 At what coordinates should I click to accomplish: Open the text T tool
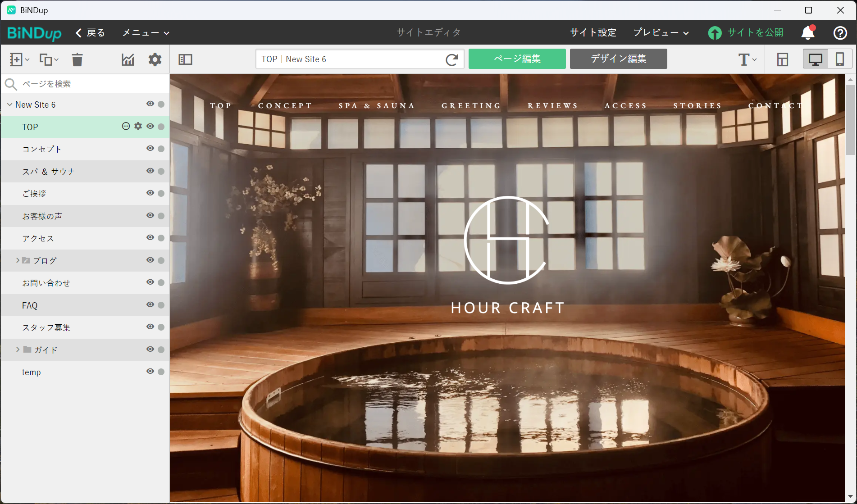[x=743, y=59]
